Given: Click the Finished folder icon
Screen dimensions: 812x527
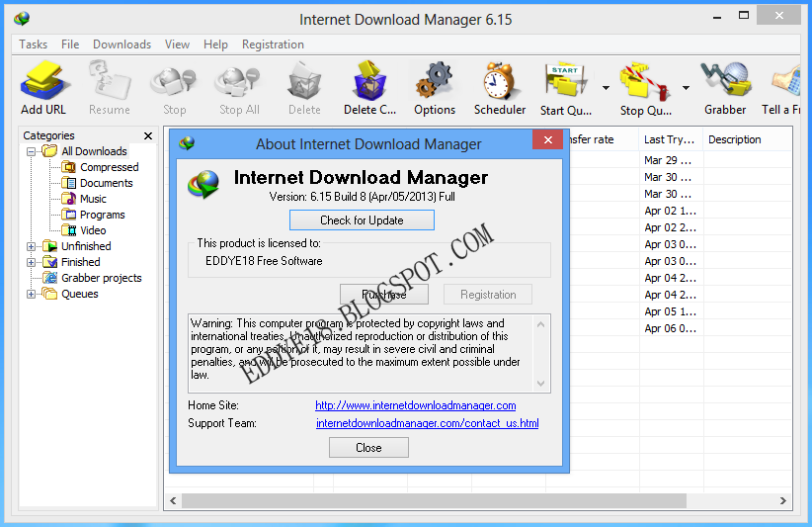Looking at the screenshot, I should coord(50,262).
